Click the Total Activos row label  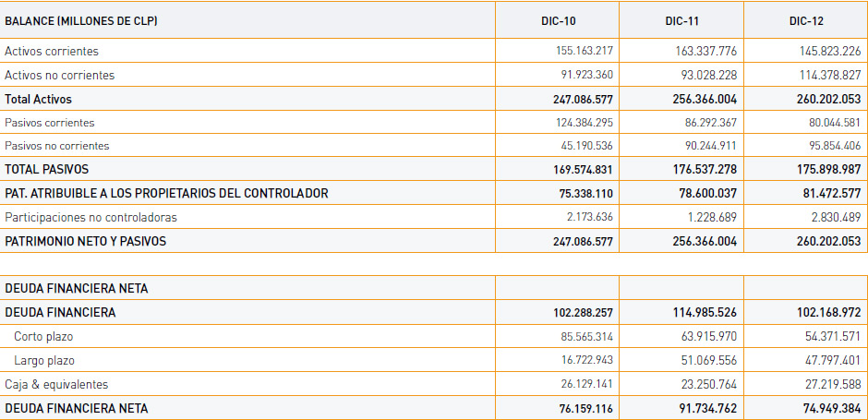(38, 99)
